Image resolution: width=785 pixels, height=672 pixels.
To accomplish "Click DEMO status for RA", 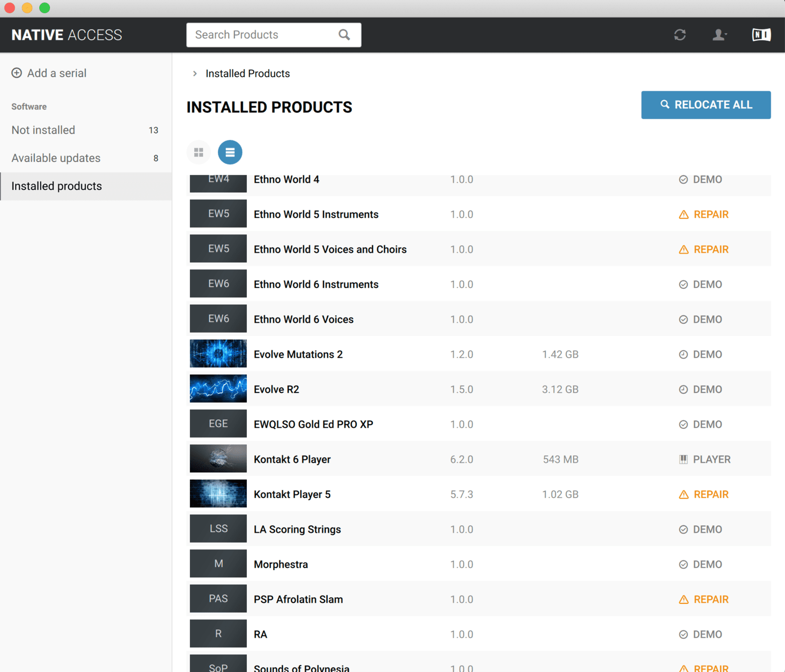I will (x=701, y=634).
